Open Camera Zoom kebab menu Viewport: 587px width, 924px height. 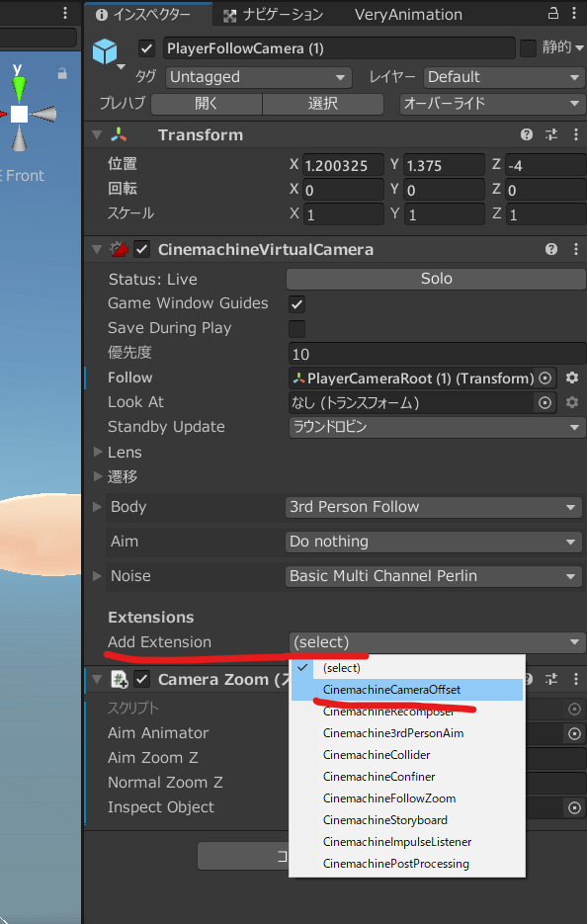click(x=576, y=680)
